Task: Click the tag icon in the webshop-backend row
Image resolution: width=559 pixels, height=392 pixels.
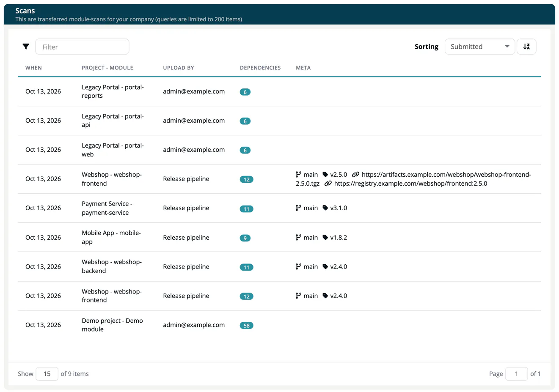Action: pos(325,266)
